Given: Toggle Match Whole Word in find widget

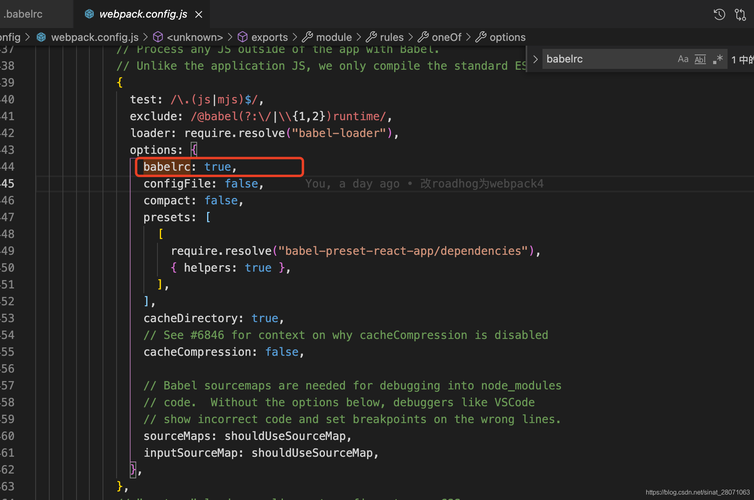Looking at the screenshot, I should [700, 59].
